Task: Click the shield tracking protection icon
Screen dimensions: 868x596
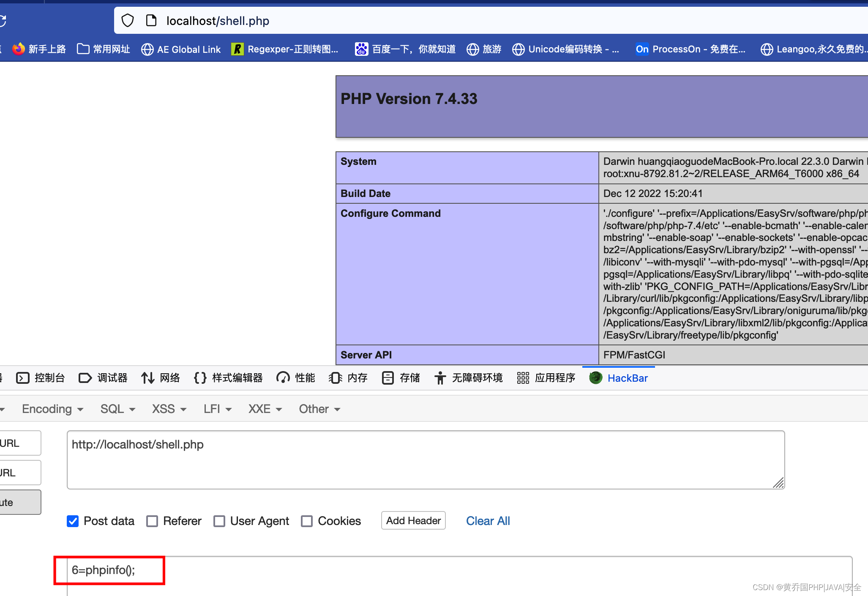Action: tap(128, 20)
